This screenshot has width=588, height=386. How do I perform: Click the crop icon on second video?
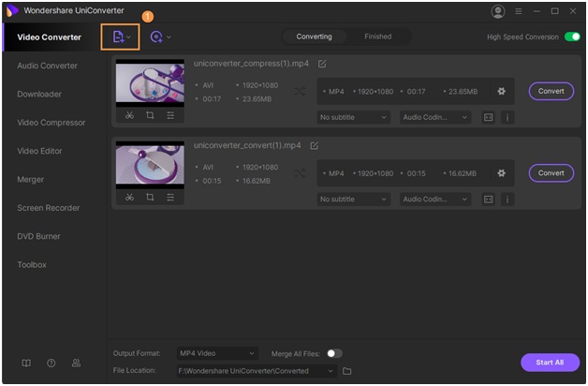point(150,197)
